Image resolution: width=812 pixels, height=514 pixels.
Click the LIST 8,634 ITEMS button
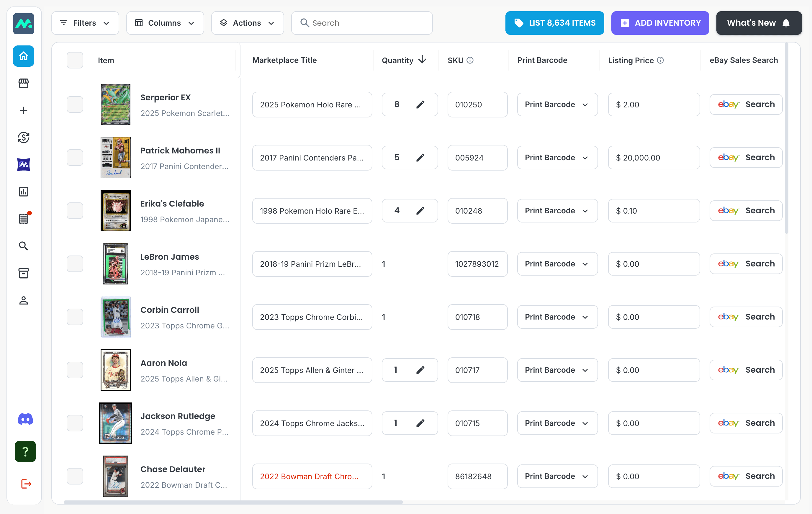pyautogui.click(x=555, y=23)
